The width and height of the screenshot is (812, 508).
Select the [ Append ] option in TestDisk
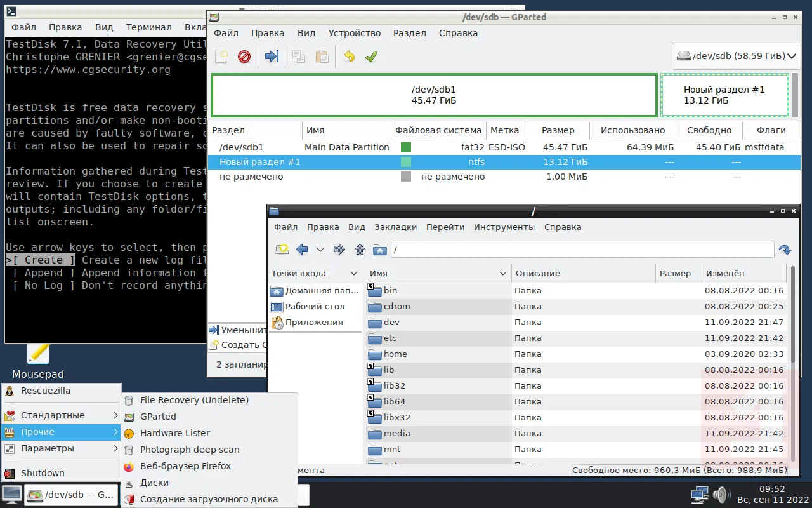[44, 272]
